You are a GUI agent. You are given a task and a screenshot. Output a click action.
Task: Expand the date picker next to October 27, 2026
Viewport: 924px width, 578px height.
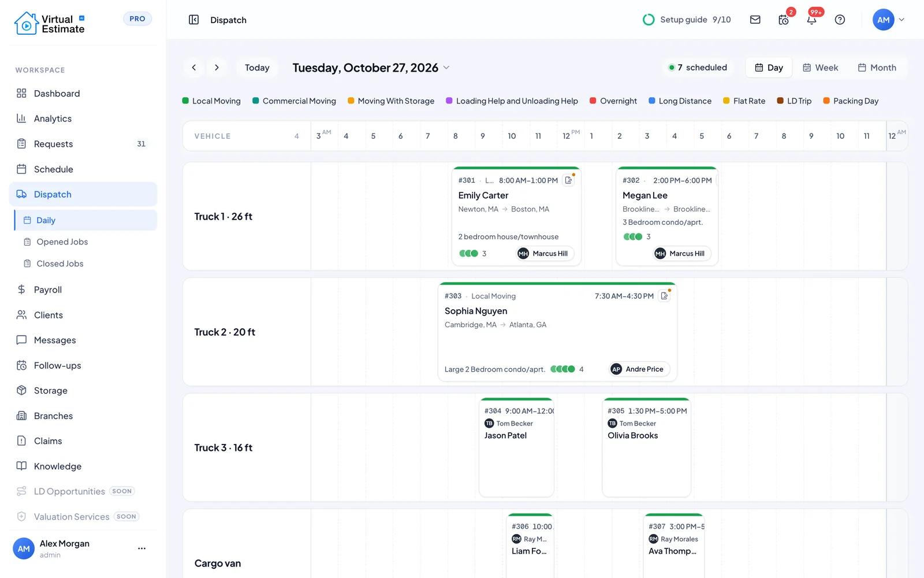point(446,68)
